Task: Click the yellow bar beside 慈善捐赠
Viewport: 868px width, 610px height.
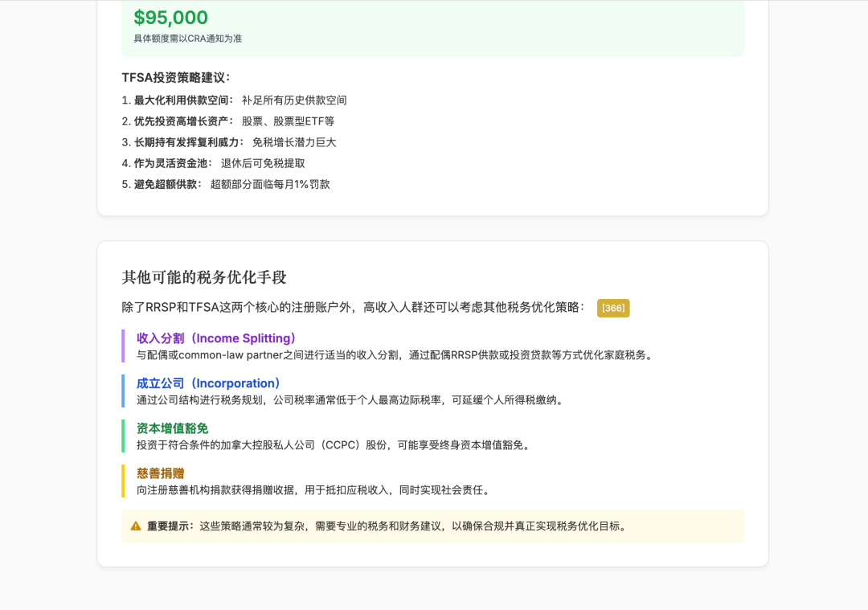Action: [123, 481]
